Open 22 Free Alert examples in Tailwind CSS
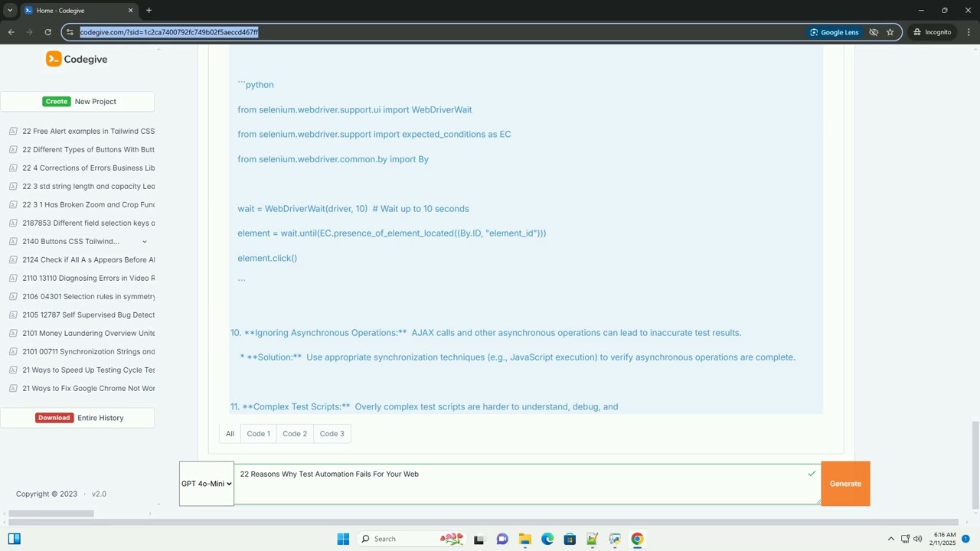The image size is (980, 551). (88, 131)
